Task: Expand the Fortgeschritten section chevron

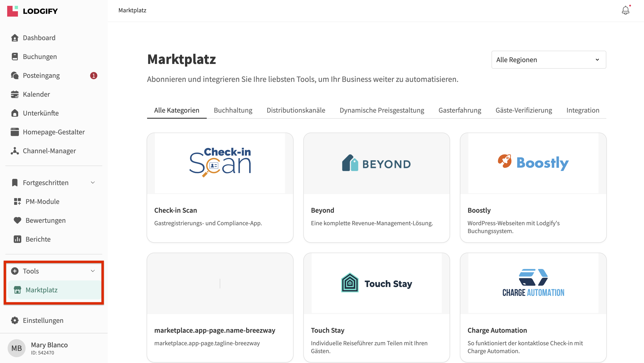Action: coord(93,183)
